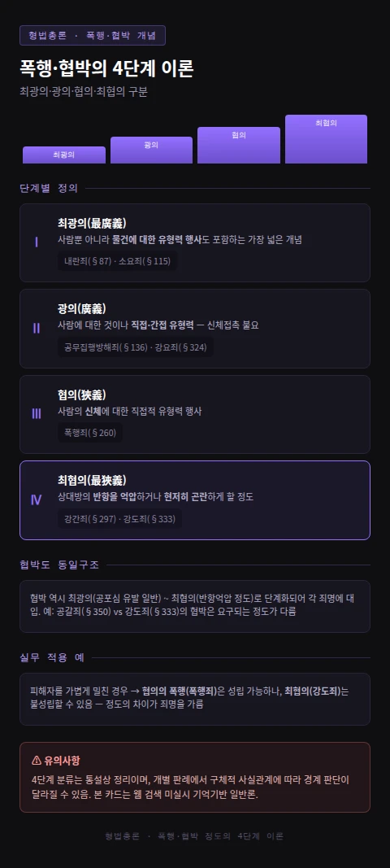Click the Roman numeral II icon
Screen dimensions: 390x868
(37, 329)
